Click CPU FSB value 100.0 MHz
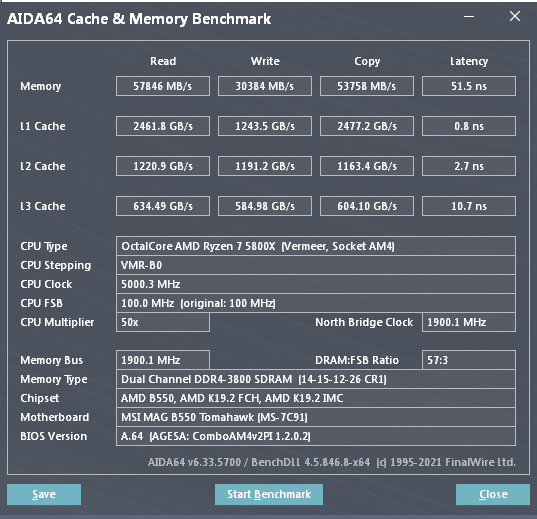This screenshot has width=537, height=519. 316,303
